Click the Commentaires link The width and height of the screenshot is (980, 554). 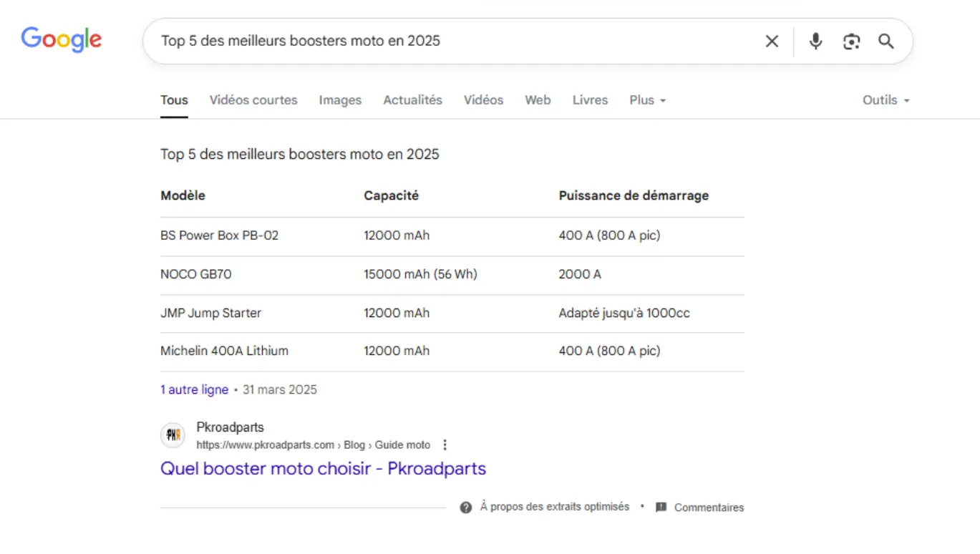(x=709, y=507)
